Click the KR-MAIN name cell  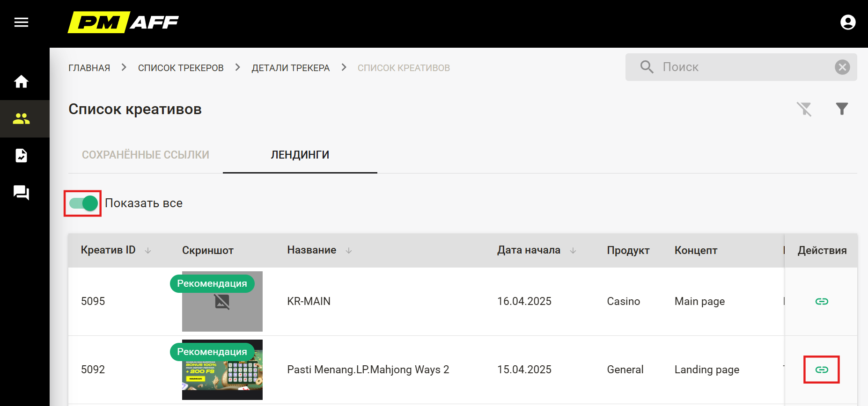[309, 301]
